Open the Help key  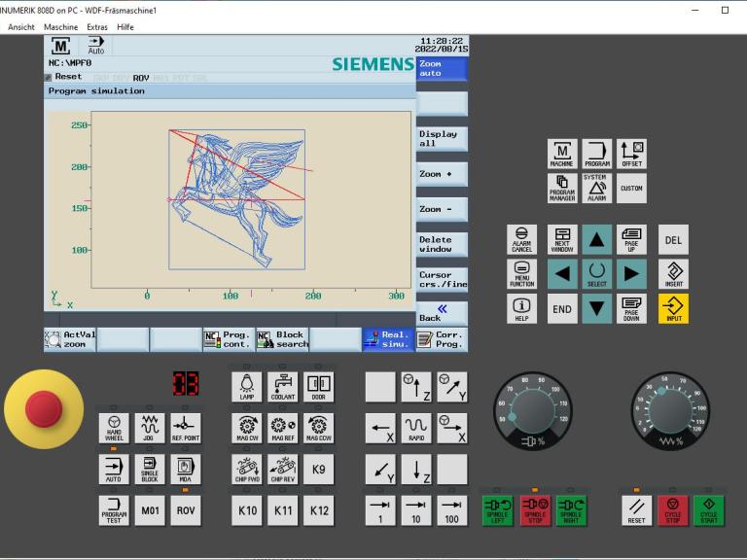(521, 308)
